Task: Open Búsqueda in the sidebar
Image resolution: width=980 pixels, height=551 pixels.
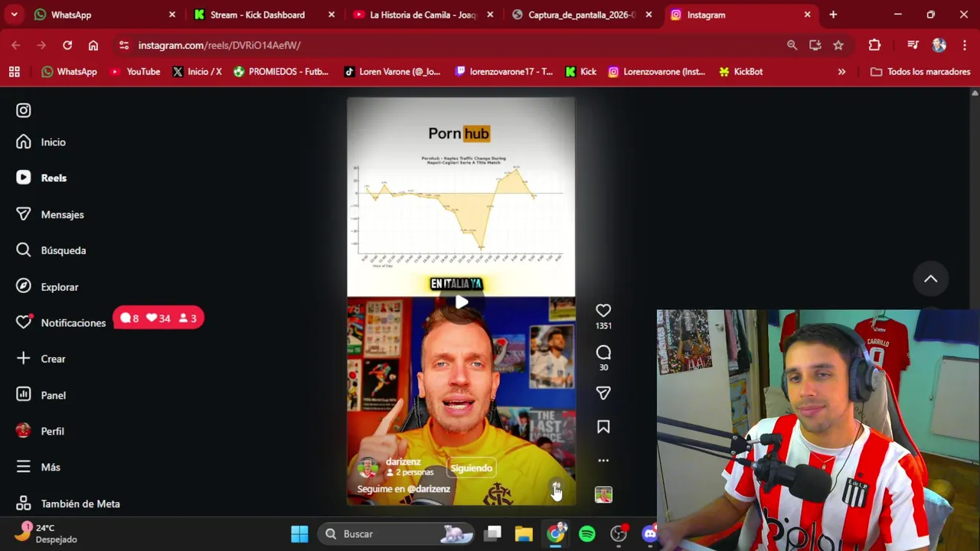Action: tap(51, 250)
